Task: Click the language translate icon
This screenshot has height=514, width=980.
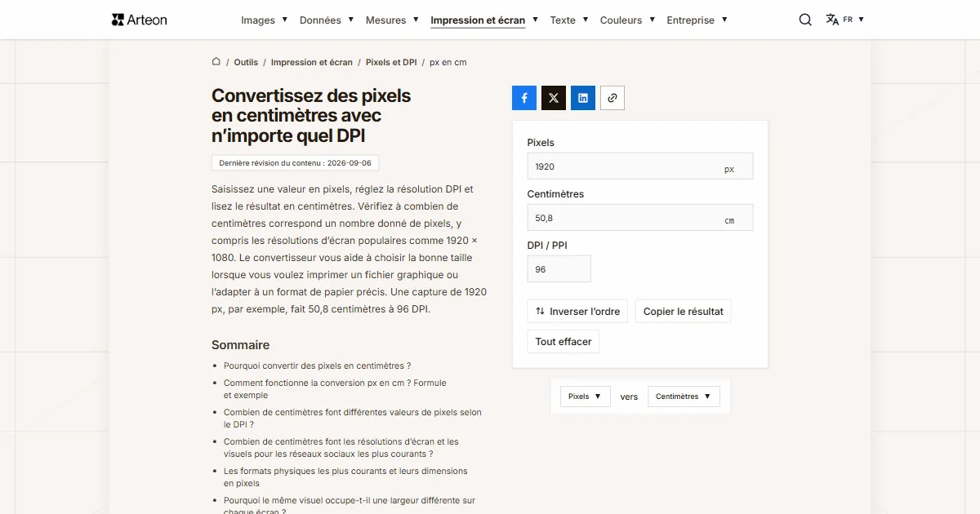Action: tap(832, 20)
